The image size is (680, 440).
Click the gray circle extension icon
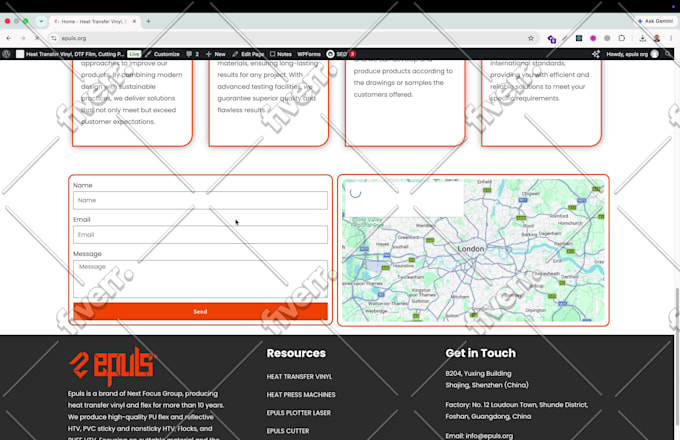click(x=607, y=38)
